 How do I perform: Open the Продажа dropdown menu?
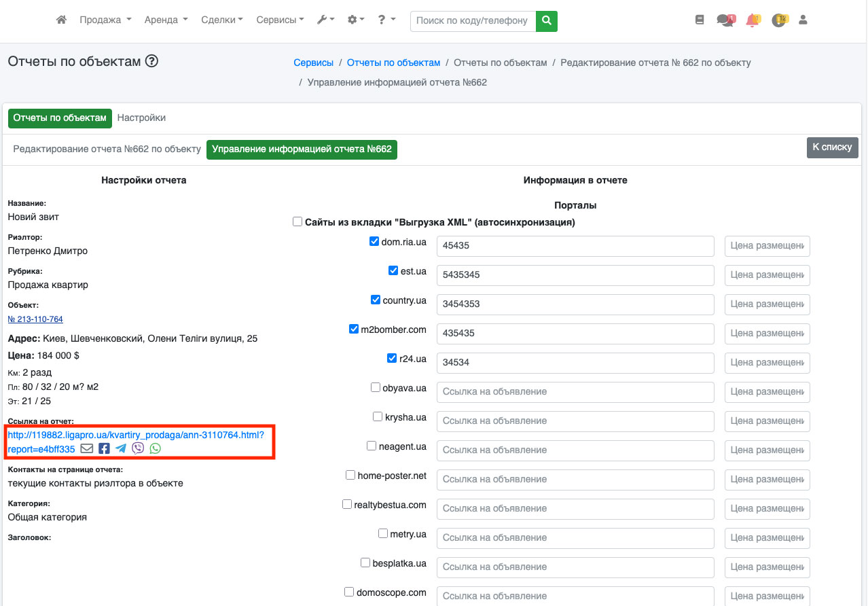coord(105,20)
